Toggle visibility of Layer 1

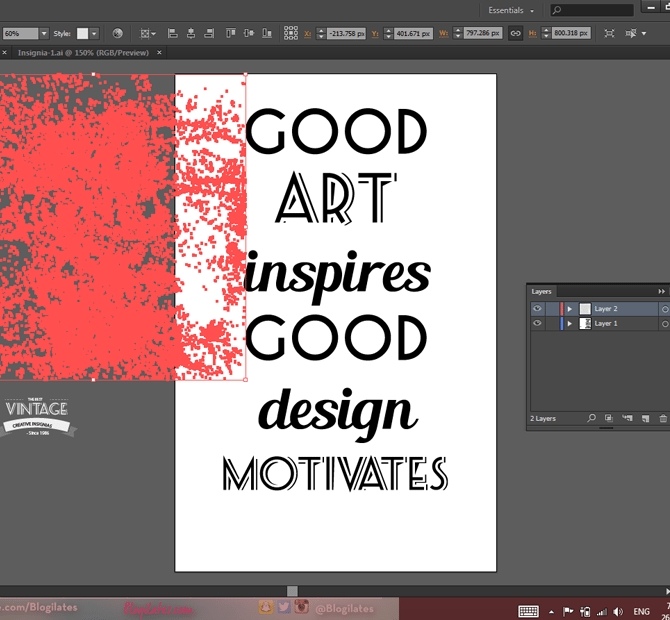point(538,324)
